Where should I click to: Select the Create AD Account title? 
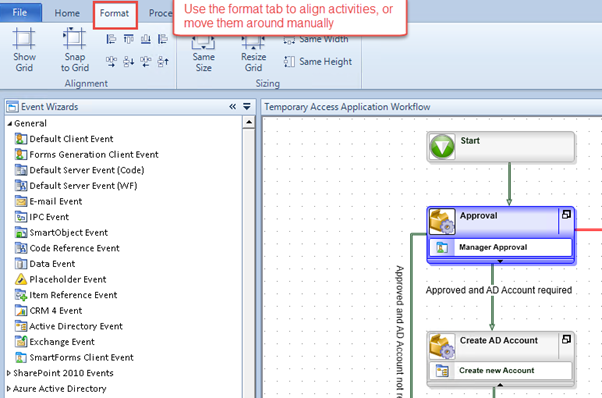499,340
